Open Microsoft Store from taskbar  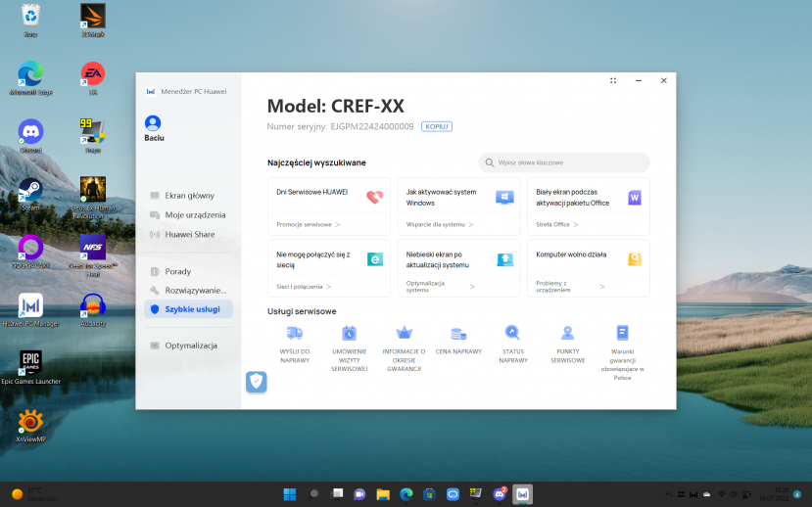[x=429, y=494]
